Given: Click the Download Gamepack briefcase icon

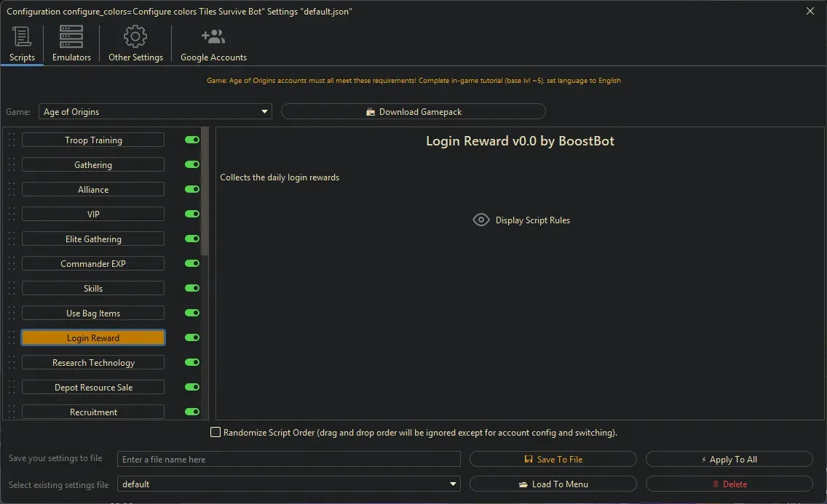Looking at the screenshot, I should click(x=373, y=111).
